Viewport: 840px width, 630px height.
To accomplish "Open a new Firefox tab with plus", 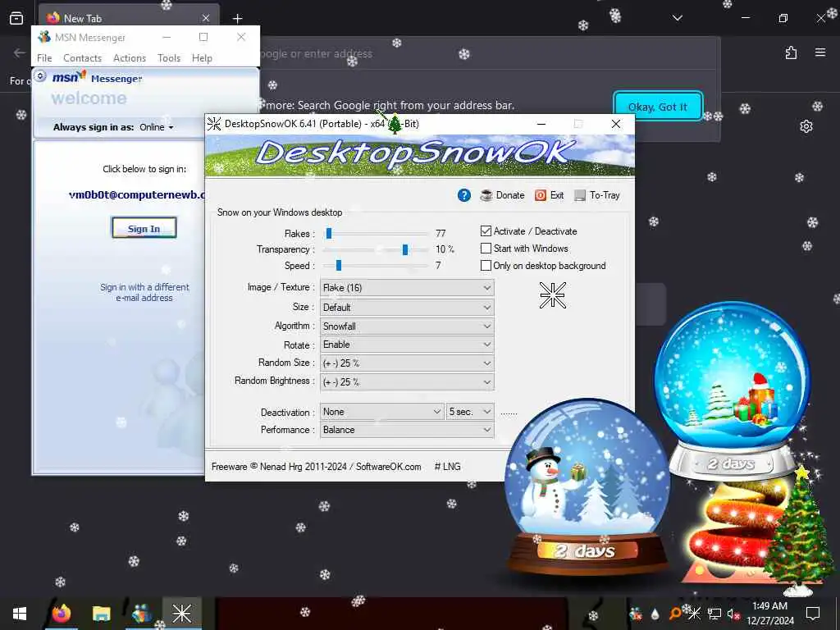I will (x=237, y=18).
